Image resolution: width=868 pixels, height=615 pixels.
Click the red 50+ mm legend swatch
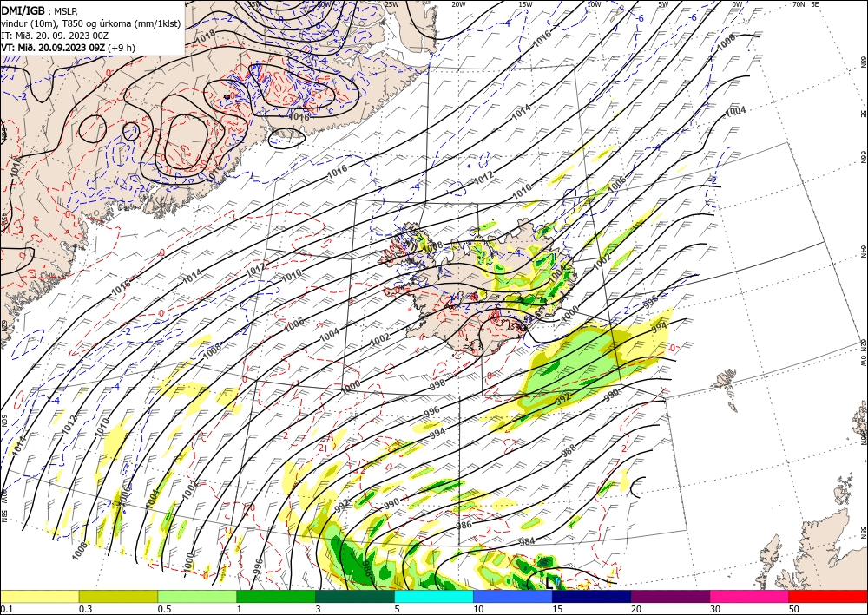[x=828, y=596]
